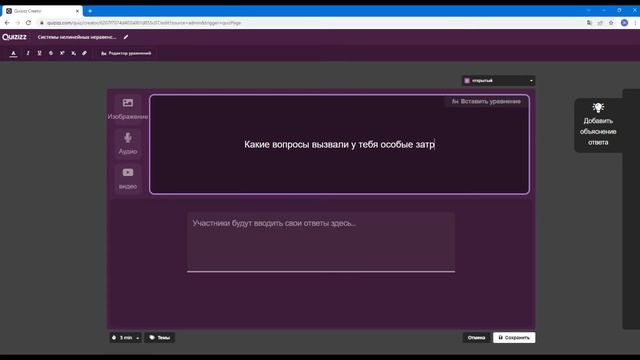Click the quiz title text
The image size is (640, 360).
click(x=77, y=37)
